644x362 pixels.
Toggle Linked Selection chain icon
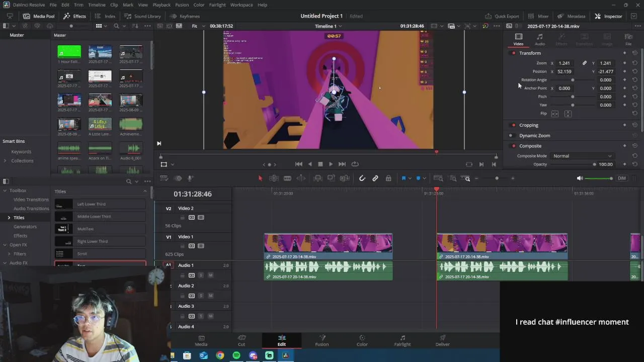[375, 178]
